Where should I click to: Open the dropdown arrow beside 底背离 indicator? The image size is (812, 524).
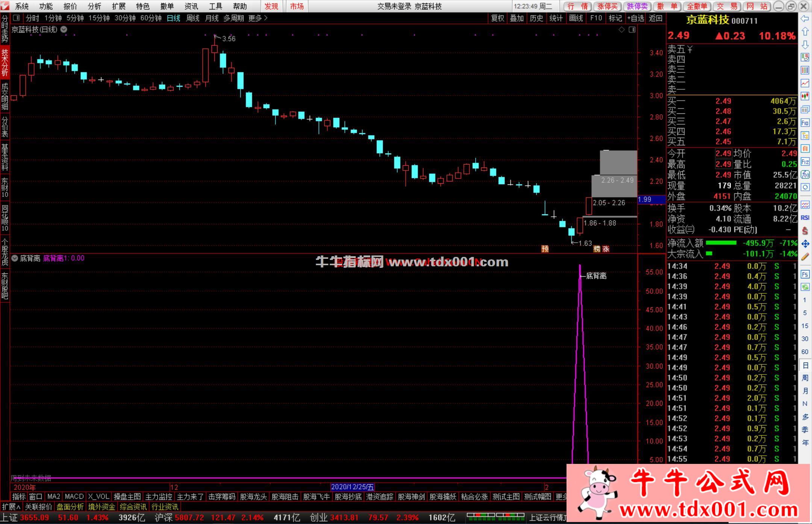(x=15, y=258)
